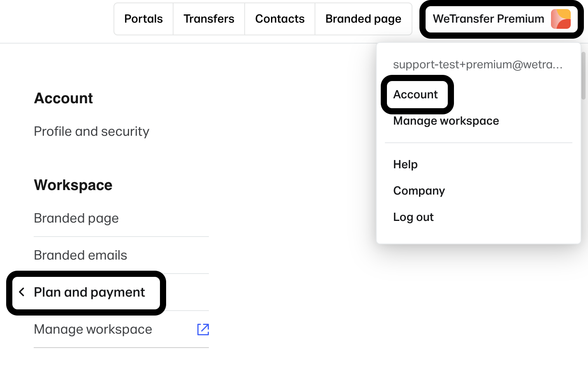Switch to the Portals tab
588x390 pixels.
click(143, 19)
